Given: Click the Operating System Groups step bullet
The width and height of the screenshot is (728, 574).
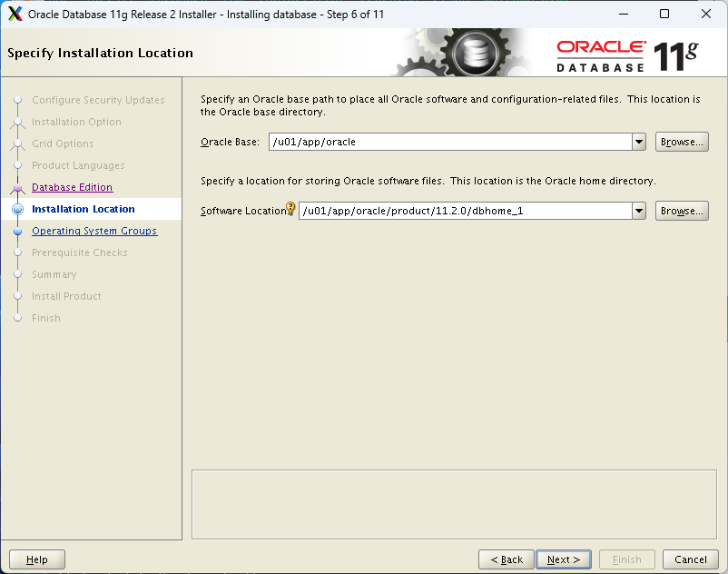Looking at the screenshot, I should click(x=17, y=231).
